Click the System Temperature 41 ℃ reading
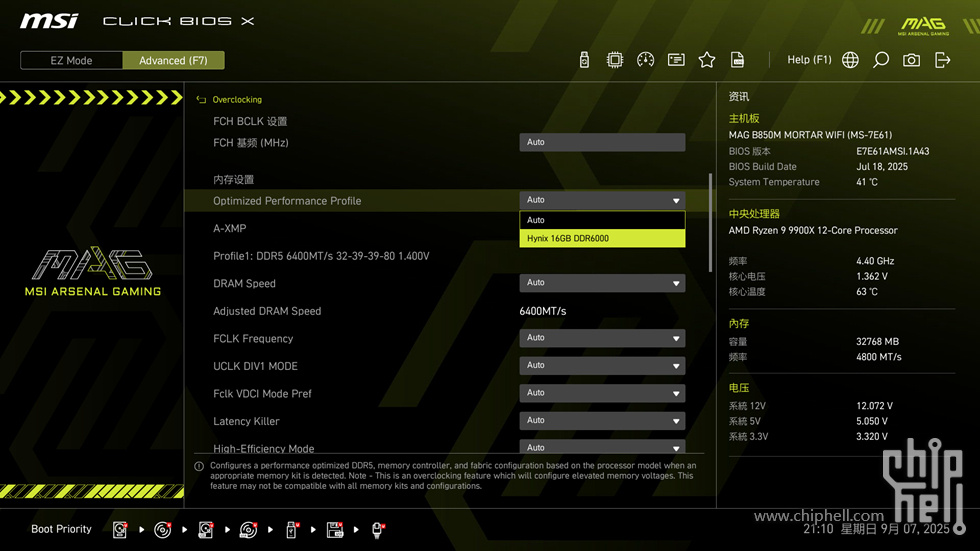 (867, 182)
